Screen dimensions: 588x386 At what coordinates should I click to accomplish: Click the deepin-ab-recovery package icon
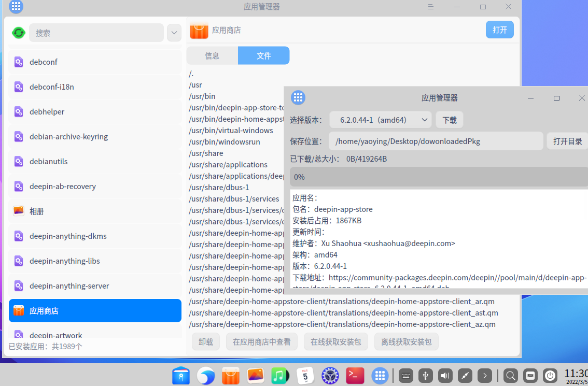(x=19, y=186)
